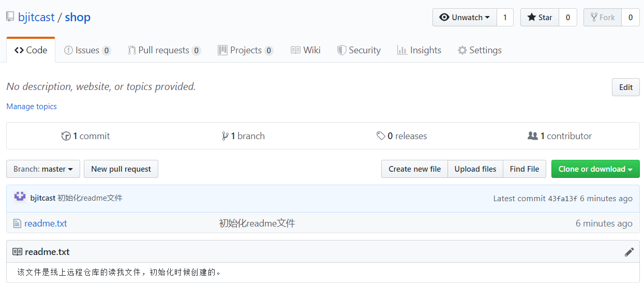Click the Unwatch eye icon
Image resolution: width=644 pixels, height=286 pixels.
[x=444, y=17]
